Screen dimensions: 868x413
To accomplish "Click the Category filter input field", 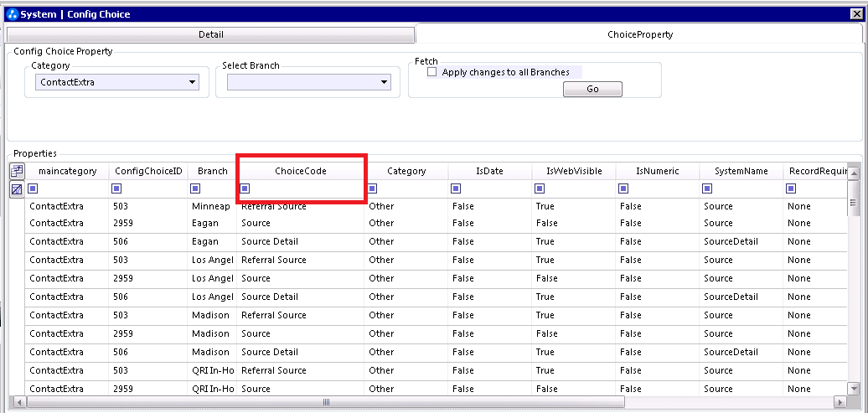I will coord(412,188).
